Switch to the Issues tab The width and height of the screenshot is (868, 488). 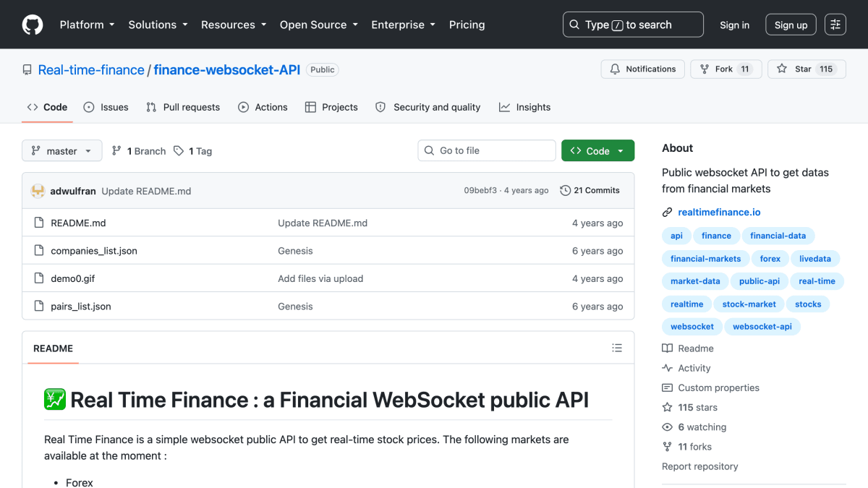pos(106,107)
